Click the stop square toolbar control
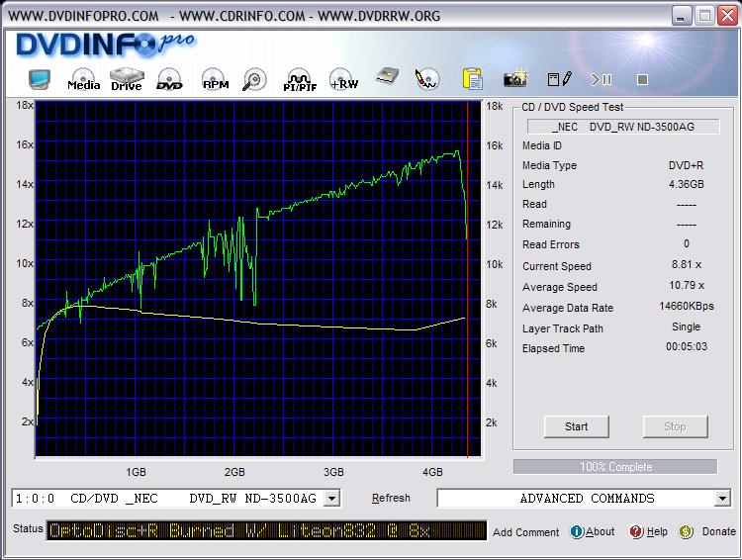Viewport: 742px width, 560px height. 642,79
